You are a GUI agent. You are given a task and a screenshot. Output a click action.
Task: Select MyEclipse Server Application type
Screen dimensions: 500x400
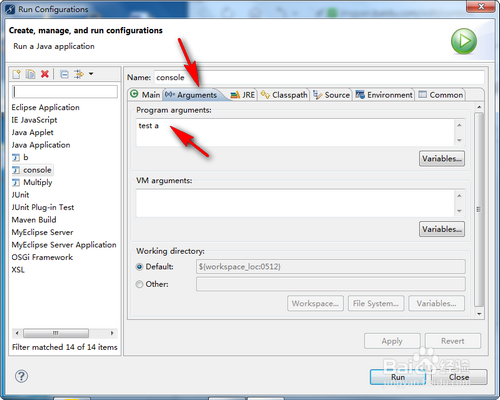pos(64,245)
